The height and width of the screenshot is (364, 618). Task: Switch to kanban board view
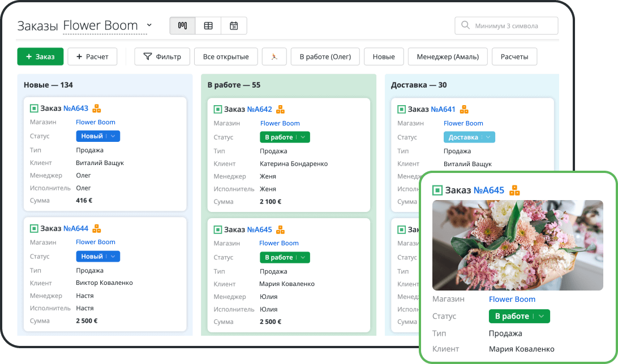tap(182, 26)
